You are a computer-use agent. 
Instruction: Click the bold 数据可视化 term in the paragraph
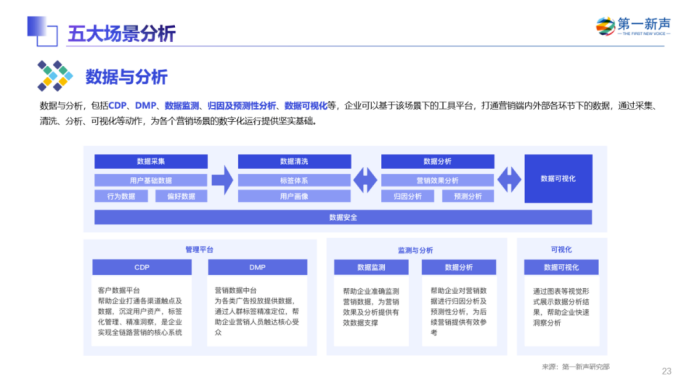[x=306, y=106]
